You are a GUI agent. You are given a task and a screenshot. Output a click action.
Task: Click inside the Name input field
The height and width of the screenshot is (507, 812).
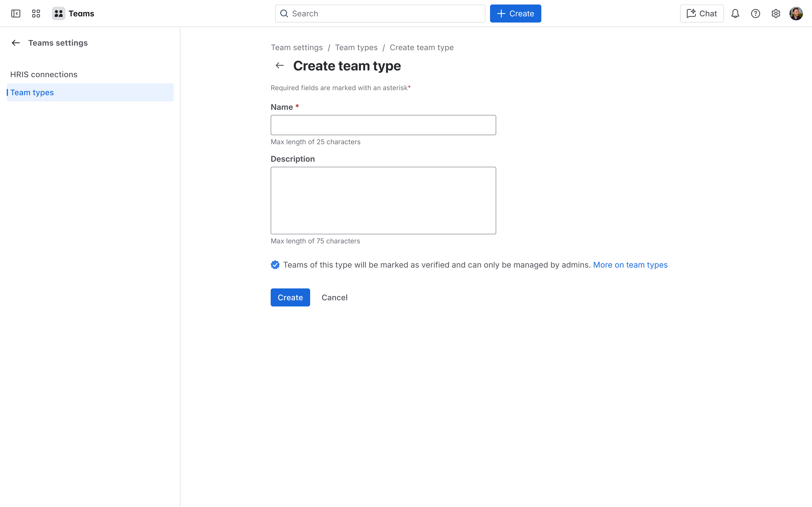point(383,125)
